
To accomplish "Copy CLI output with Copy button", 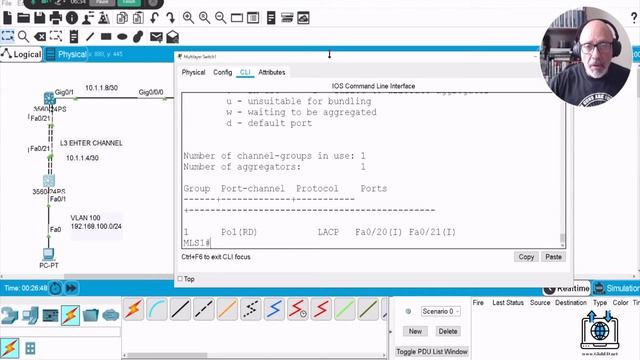I will tap(526, 257).
